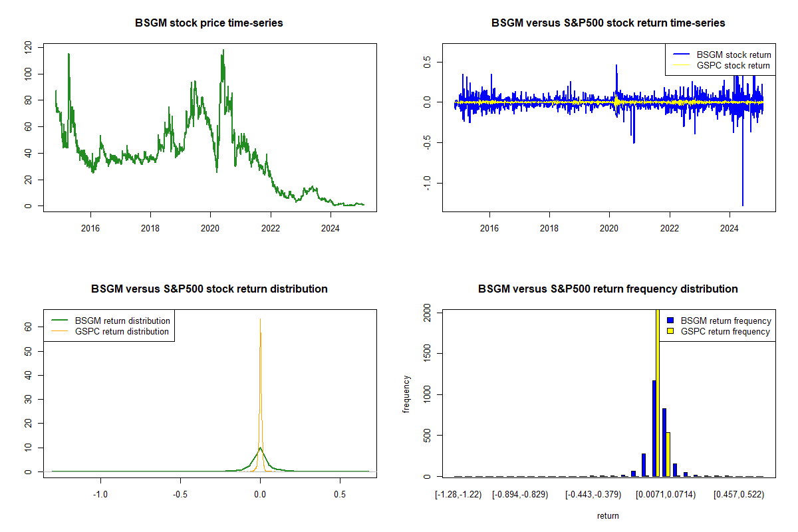Click the 'BSGM versus S&P500 return frequency distribution' title

[608, 289]
